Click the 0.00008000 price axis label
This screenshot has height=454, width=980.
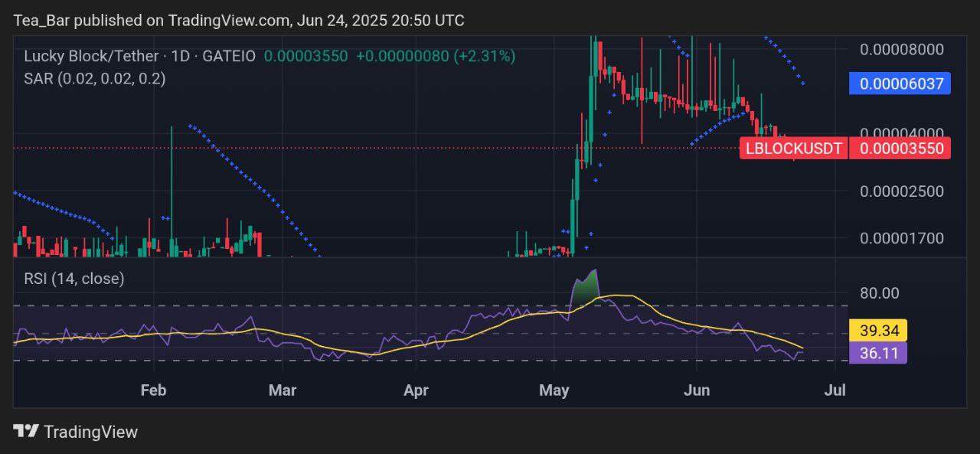tap(901, 50)
